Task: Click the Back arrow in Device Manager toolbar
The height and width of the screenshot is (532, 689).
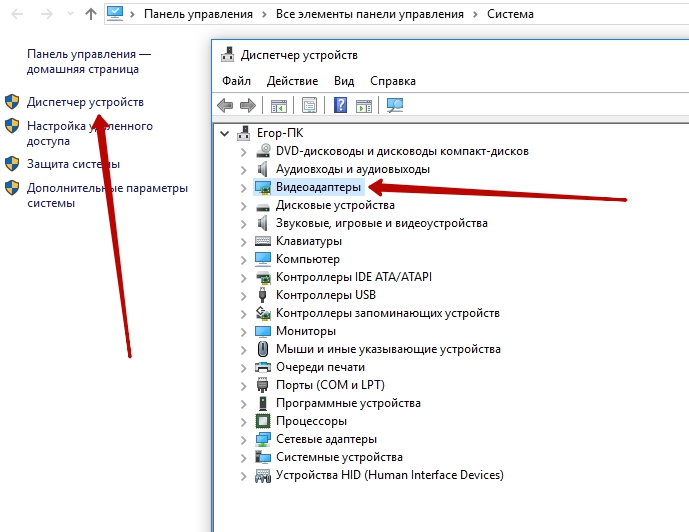Action: tap(225, 105)
